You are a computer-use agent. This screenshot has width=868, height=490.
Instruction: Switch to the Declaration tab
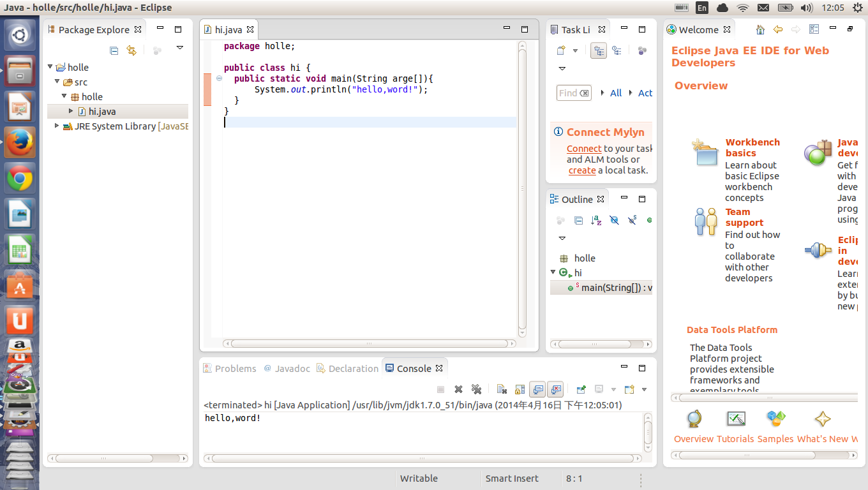(x=348, y=369)
